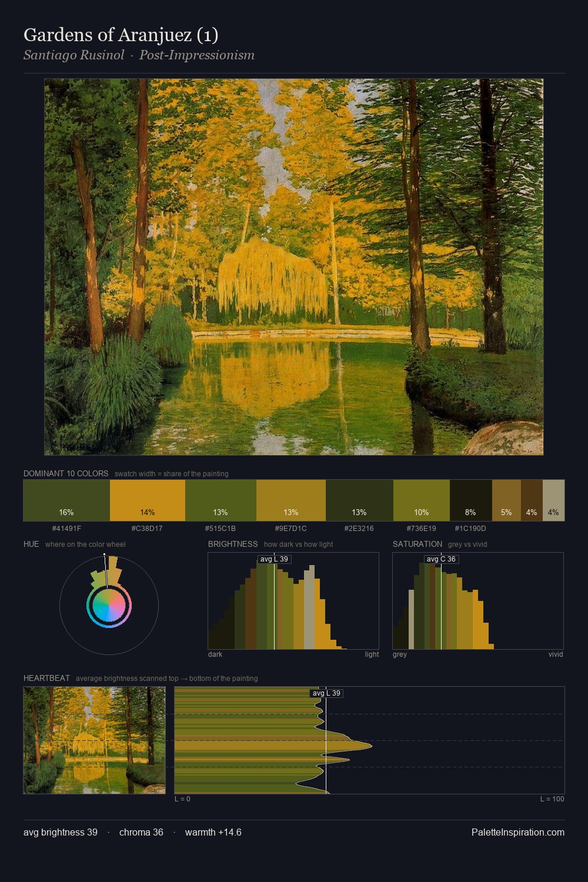
Task: Click the hue color wheel center
Action: [109, 605]
